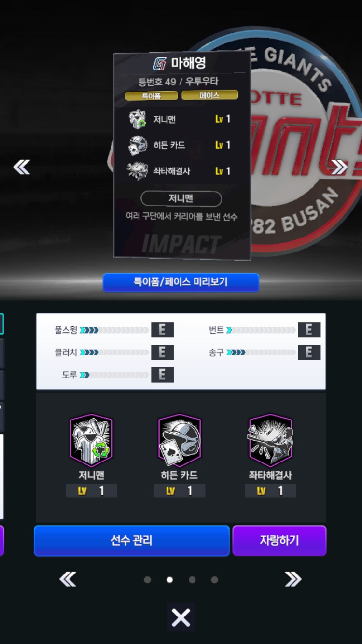362x644 pixels.
Task: Open 선수 관리 player management
Action: click(131, 540)
